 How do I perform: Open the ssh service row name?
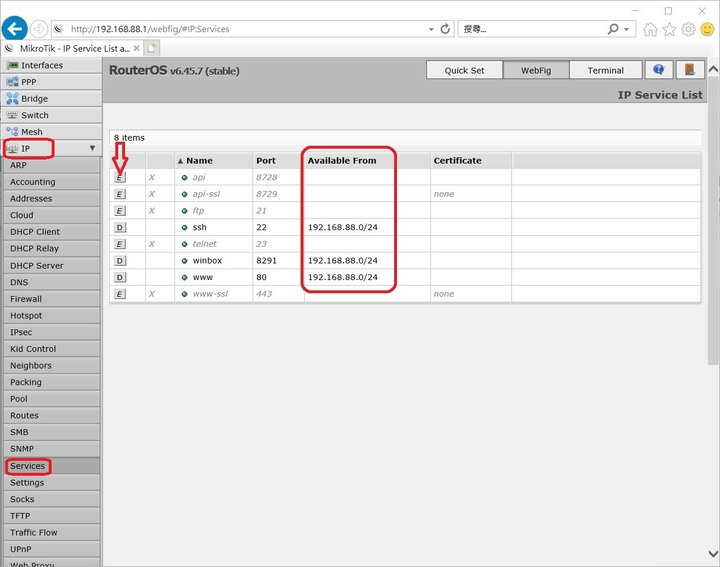coord(199,227)
